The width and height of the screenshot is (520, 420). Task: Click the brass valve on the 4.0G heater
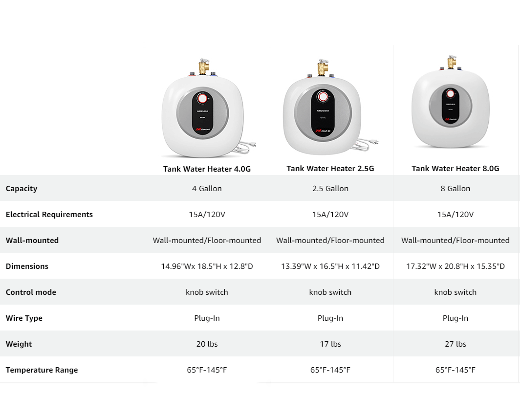click(x=204, y=66)
